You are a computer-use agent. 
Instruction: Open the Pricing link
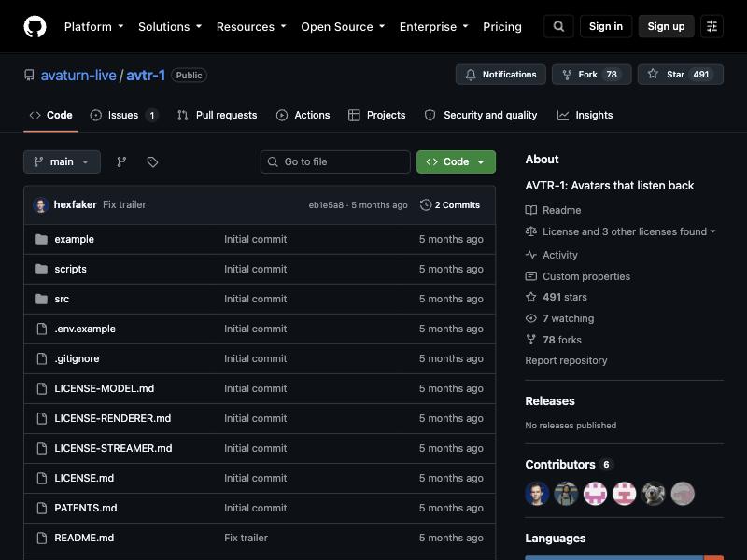[502, 27]
